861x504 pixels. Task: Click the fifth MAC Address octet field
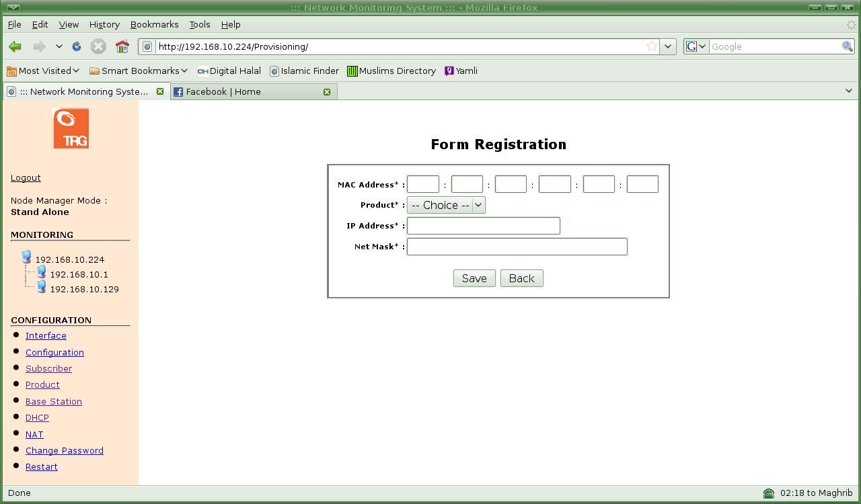[599, 184]
